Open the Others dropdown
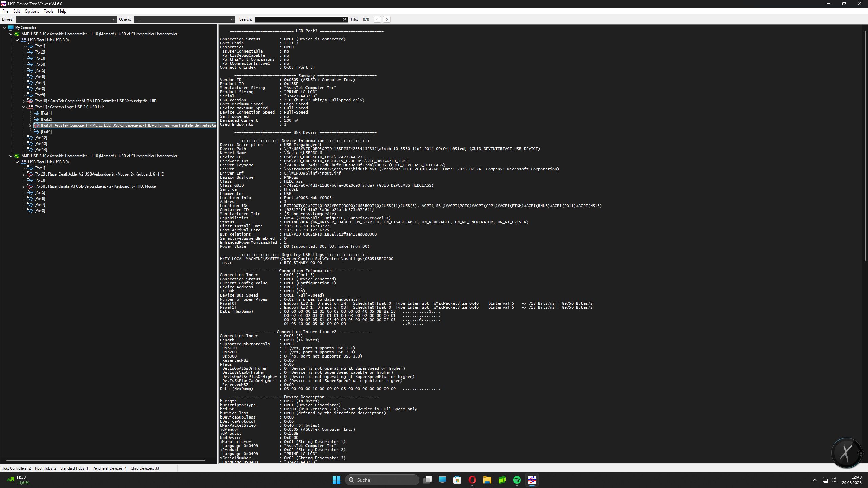Screen dimensions: 868x488 (x=232, y=19)
